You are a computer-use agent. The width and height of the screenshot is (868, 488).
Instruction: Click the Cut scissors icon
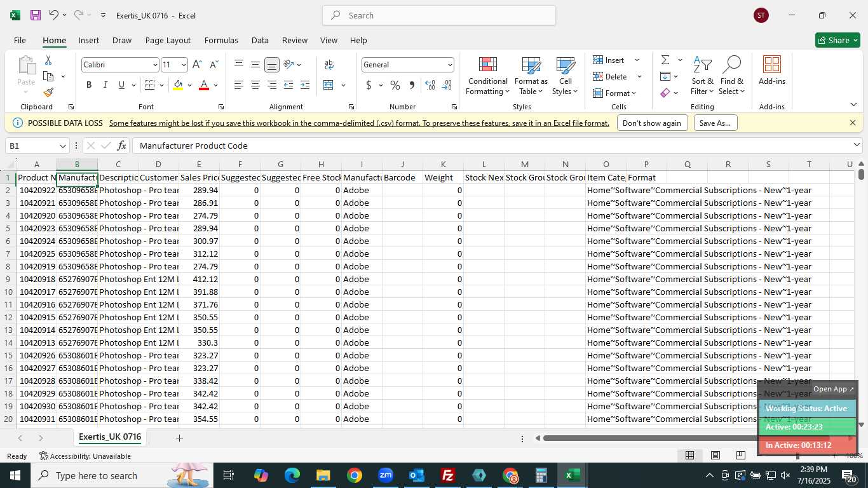[x=48, y=60]
